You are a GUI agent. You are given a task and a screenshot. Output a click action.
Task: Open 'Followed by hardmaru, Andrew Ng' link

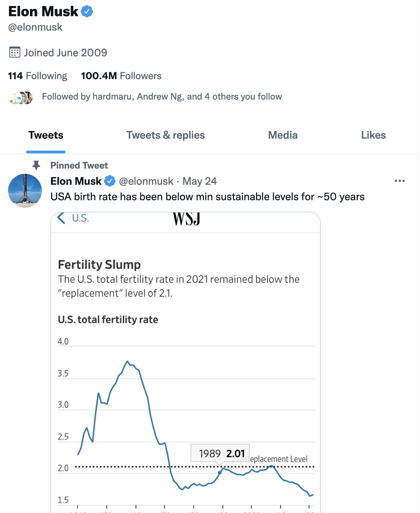(x=162, y=97)
